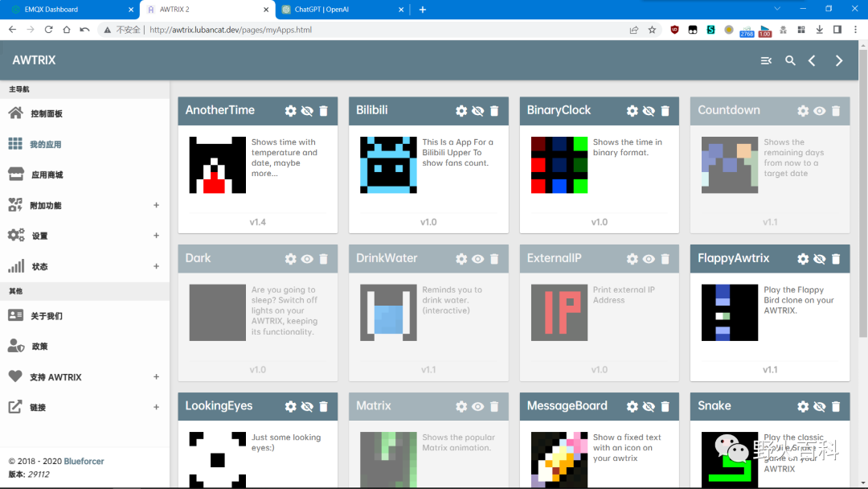Expand the 链接 submenu
The width and height of the screenshot is (868, 489).
(156, 408)
